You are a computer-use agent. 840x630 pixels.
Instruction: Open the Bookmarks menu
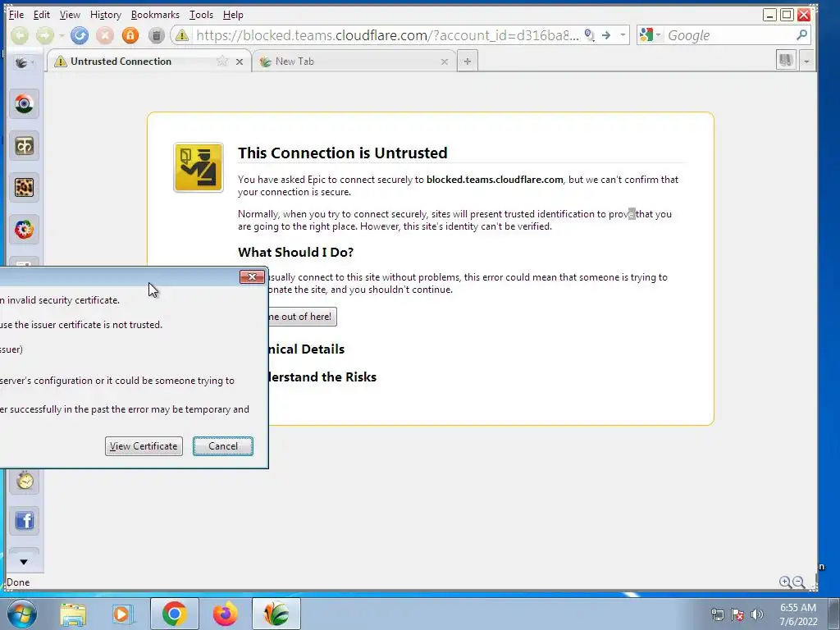point(155,15)
